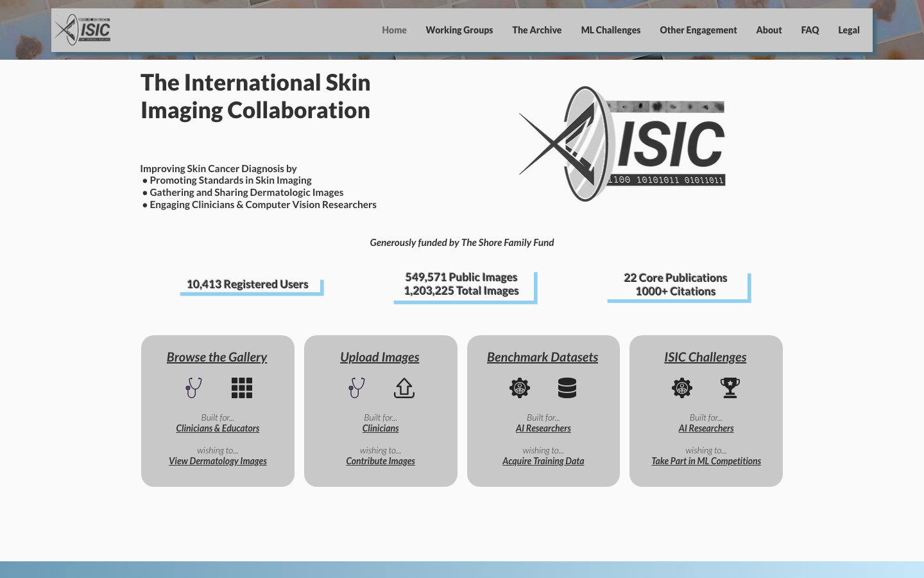Click the Clinicians & Educators link
The image size is (924, 578).
click(x=218, y=428)
